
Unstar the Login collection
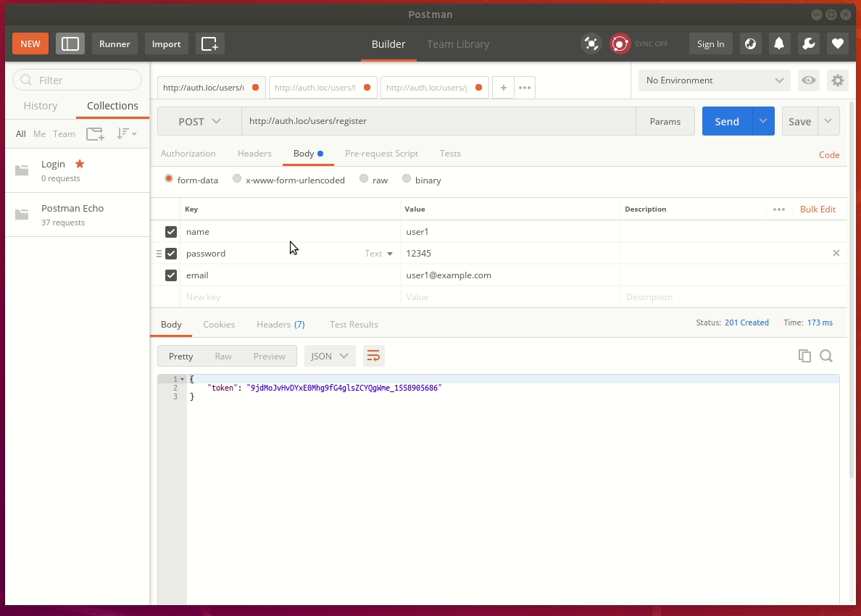[80, 164]
